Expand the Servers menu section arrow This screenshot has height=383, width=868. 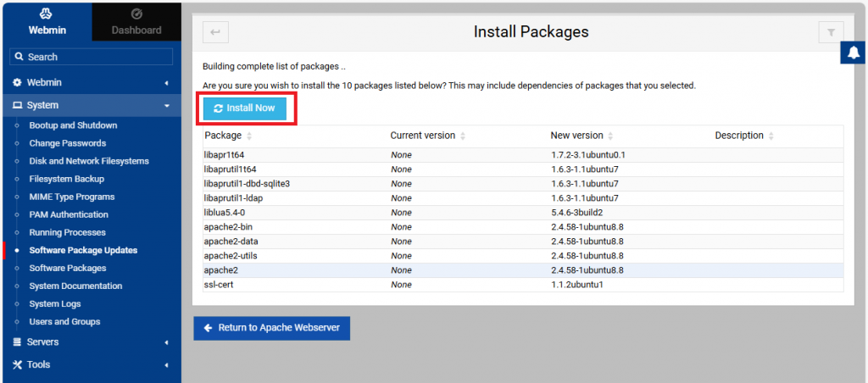[x=166, y=342]
